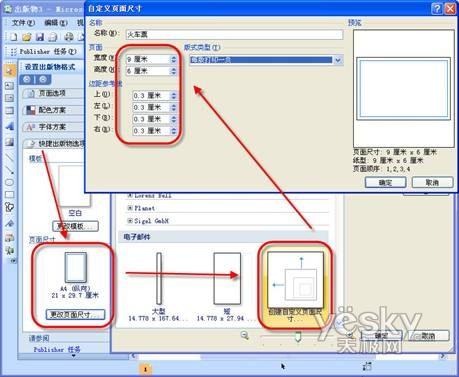Select the 创建自定义页面尺寸 thumbnail
Viewport: 459px width, 377px height.
pos(295,286)
